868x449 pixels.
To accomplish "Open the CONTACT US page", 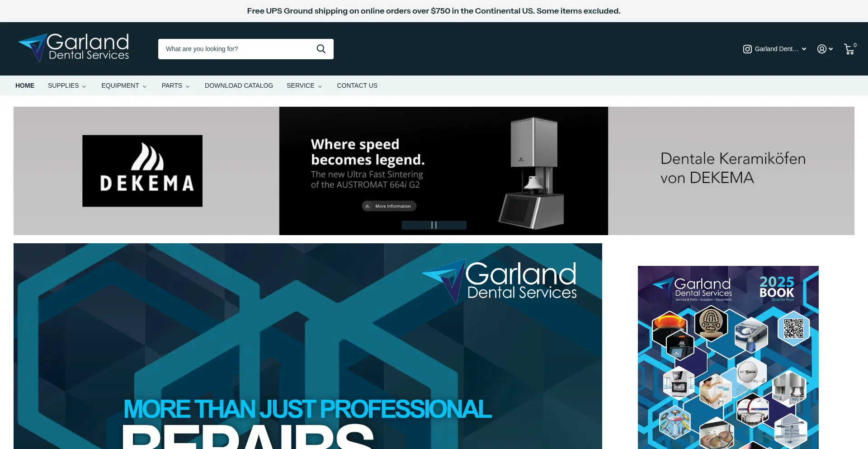I will tap(357, 85).
